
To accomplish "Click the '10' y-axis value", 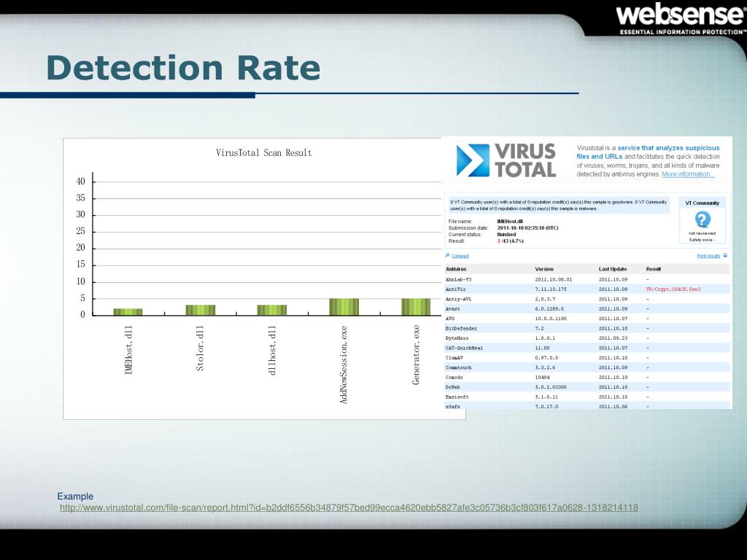I will coord(80,281).
